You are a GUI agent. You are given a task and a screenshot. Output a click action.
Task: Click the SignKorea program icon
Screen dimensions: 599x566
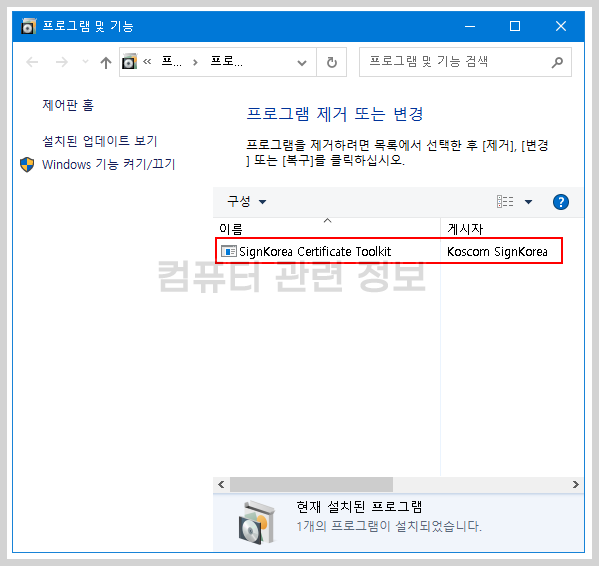pos(229,251)
